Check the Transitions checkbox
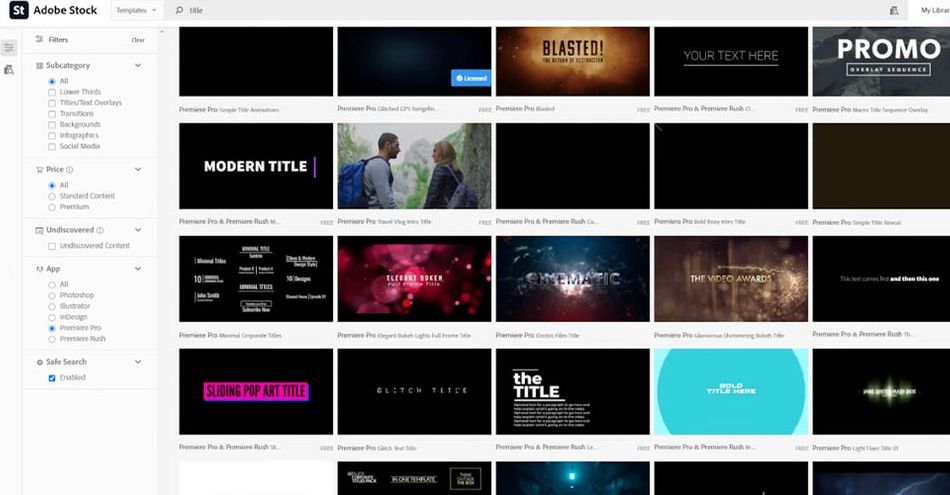The image size is (950, 495). tap(51, 114)
